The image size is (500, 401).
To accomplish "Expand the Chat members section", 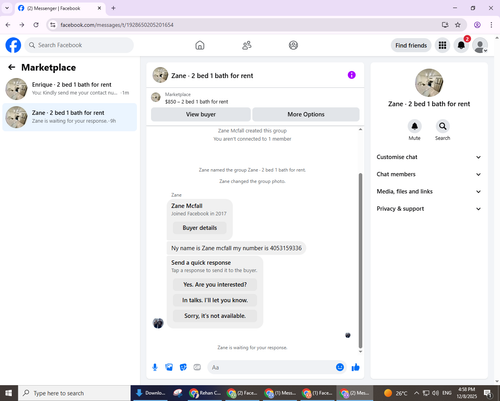I will pyautogui.click(x=429, y=174).
